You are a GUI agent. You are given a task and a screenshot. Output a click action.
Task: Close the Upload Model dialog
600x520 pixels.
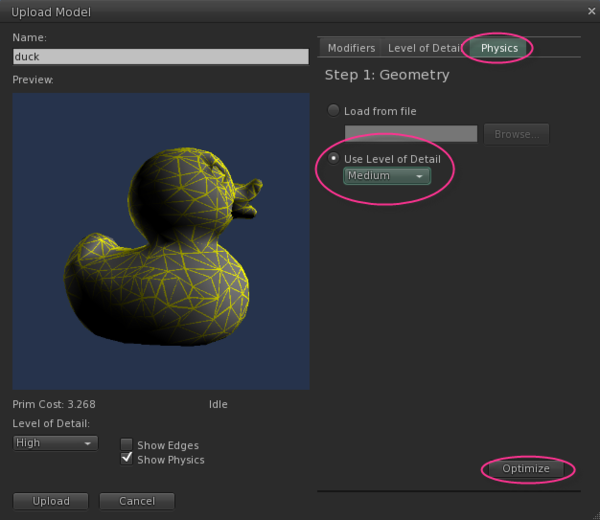click(590, 11)
